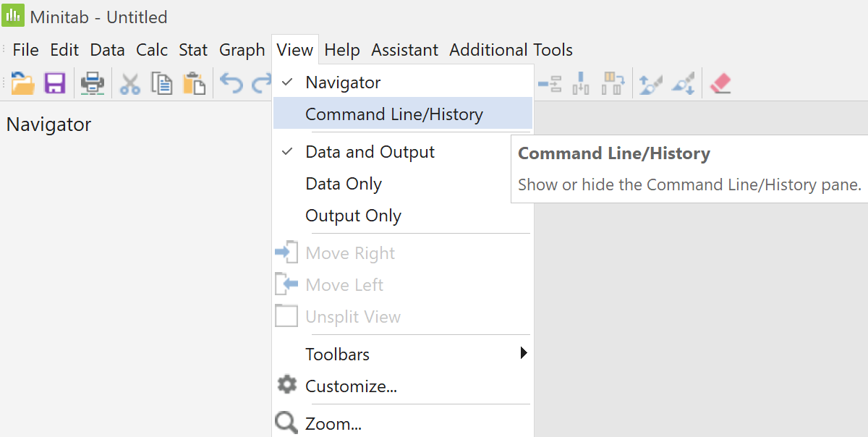Toggle the Navigator pane option
868x437 pixels.
403,82
